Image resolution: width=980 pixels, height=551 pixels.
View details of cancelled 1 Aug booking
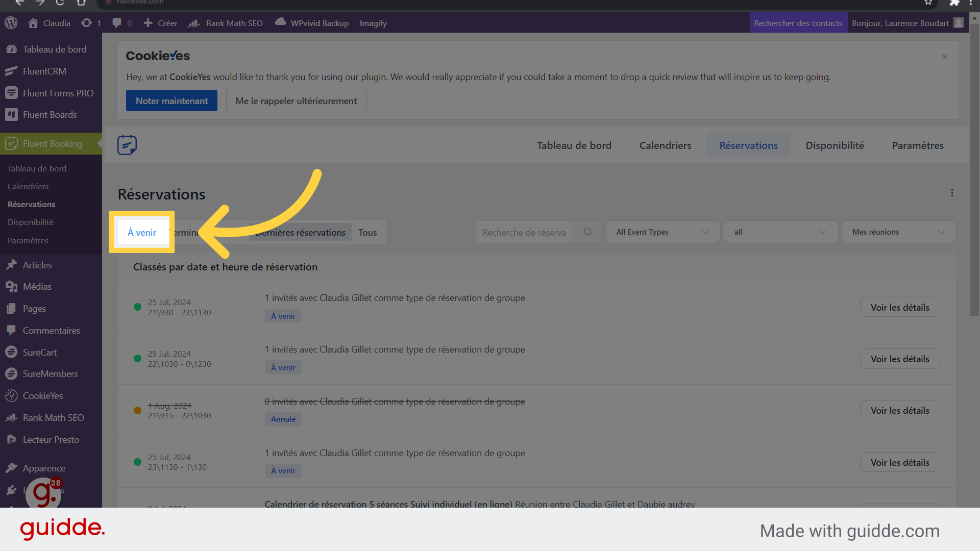[900, 410]
